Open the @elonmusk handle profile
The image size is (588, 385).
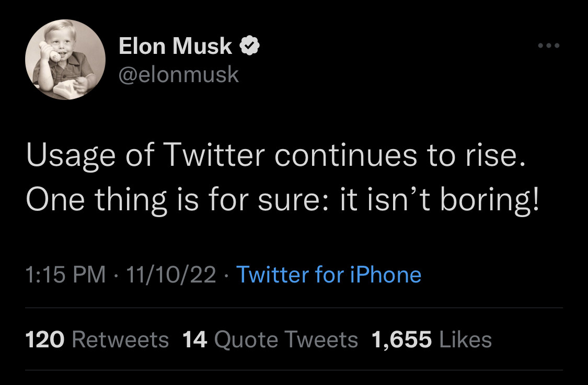[178, 75]
